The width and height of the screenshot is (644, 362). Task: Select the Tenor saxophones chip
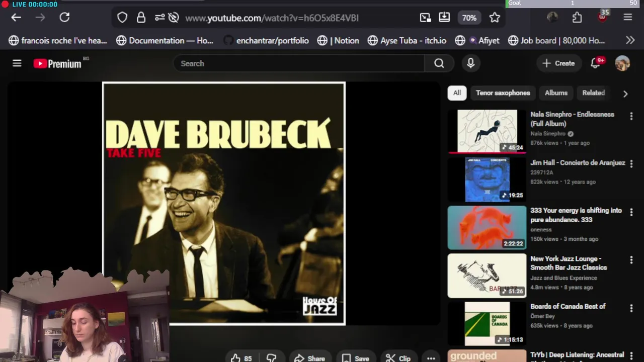pyautogui.click(x=503, y=93)
